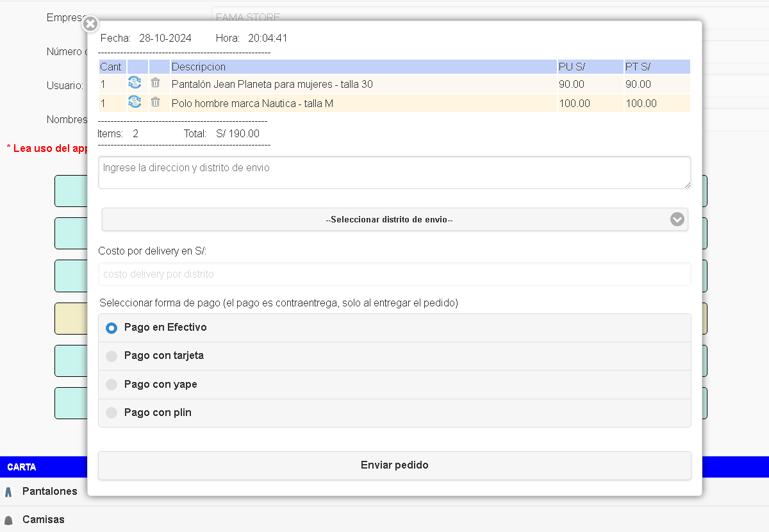Click refresh icon for Pantalón Jean Planeta row
The width and height of the screenshot is (769, 532).
pos(135,83)
